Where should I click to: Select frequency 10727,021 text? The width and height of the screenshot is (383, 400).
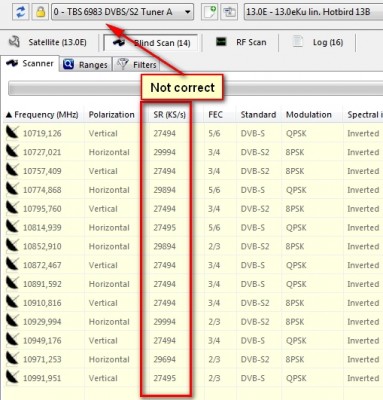tap(42, 152)
